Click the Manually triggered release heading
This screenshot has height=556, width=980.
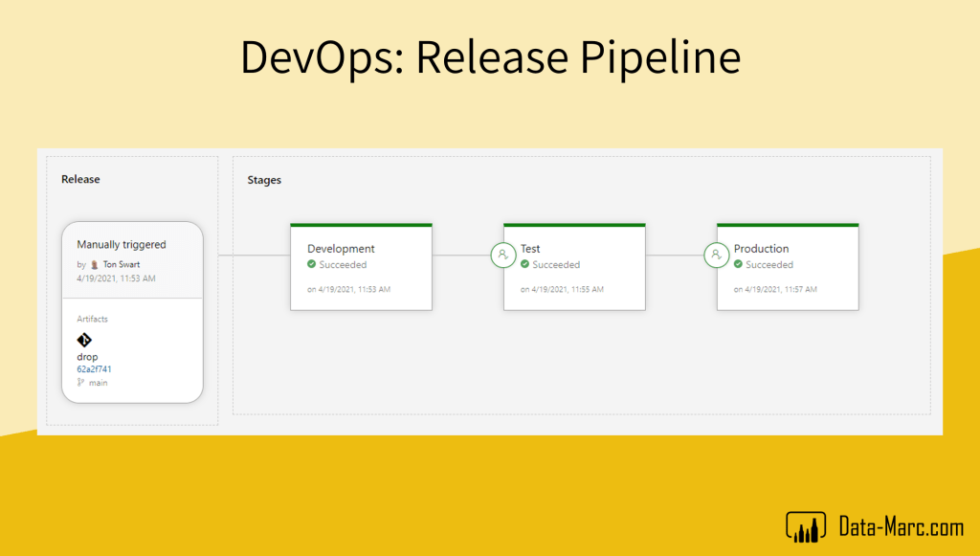click(x=122, y=245)
